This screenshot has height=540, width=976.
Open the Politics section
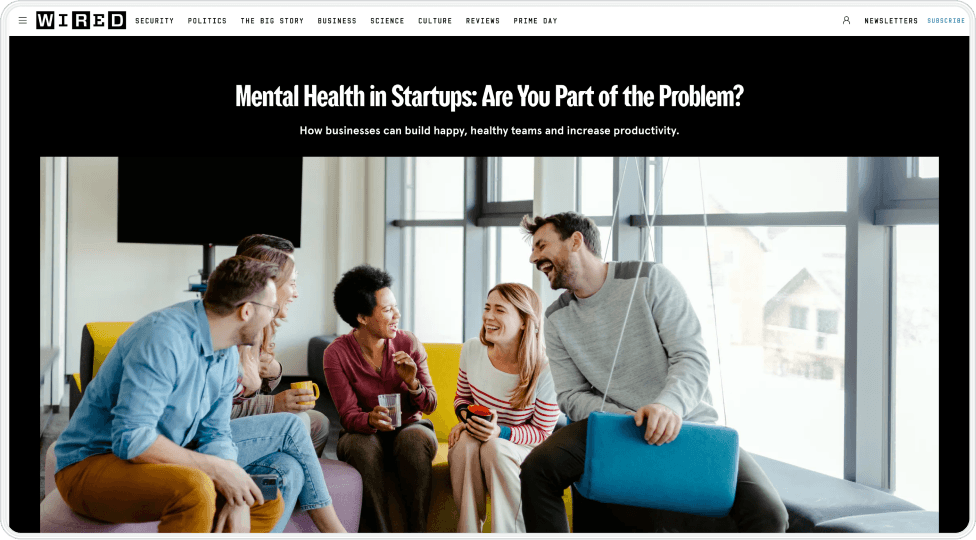[x=207, y=21]
